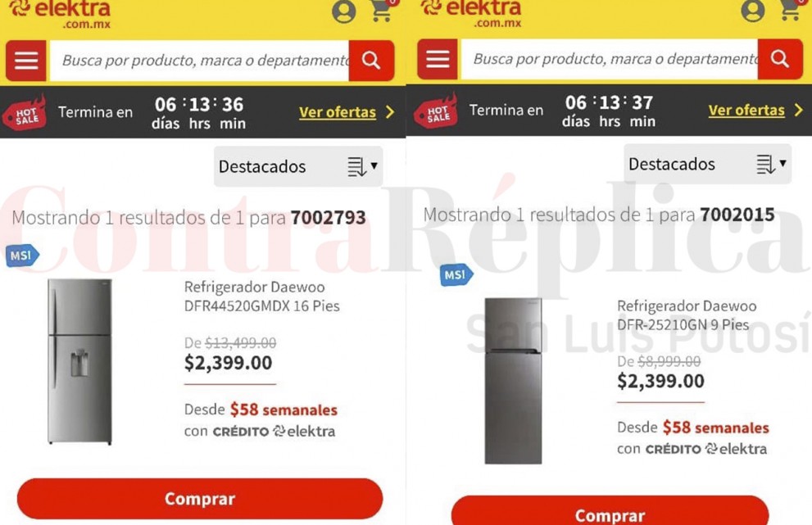Follow Ver ofertas link in left banner
The width and height of the screenshot is (812, 525).
tap(338, 112)
